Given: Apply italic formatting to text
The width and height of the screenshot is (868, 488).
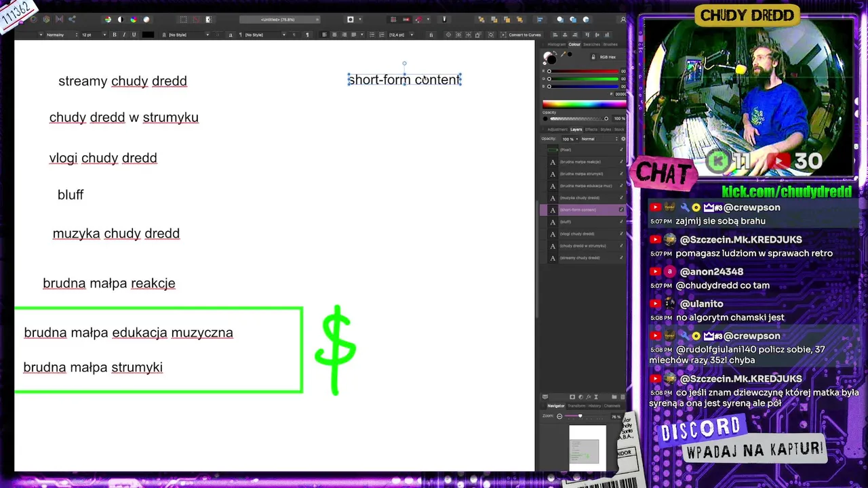Looking at the screenshot, I should (123, 35).
